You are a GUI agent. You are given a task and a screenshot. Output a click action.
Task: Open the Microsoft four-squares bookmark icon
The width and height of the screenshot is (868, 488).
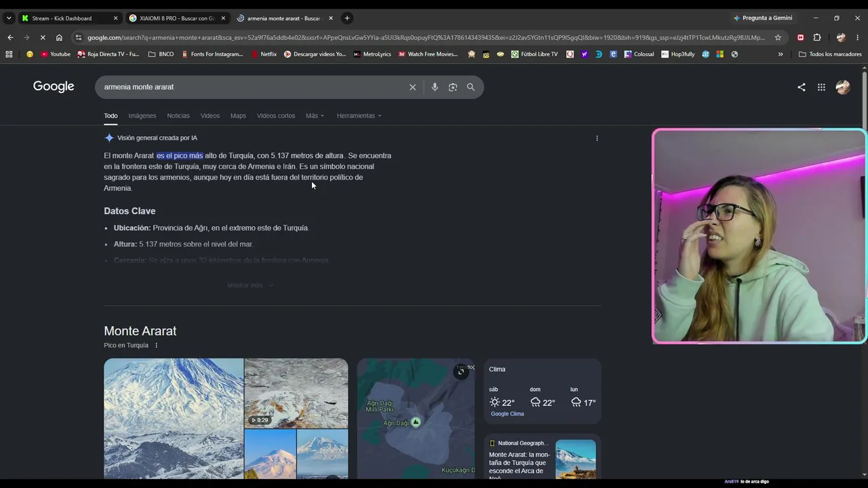pos(719,54)
